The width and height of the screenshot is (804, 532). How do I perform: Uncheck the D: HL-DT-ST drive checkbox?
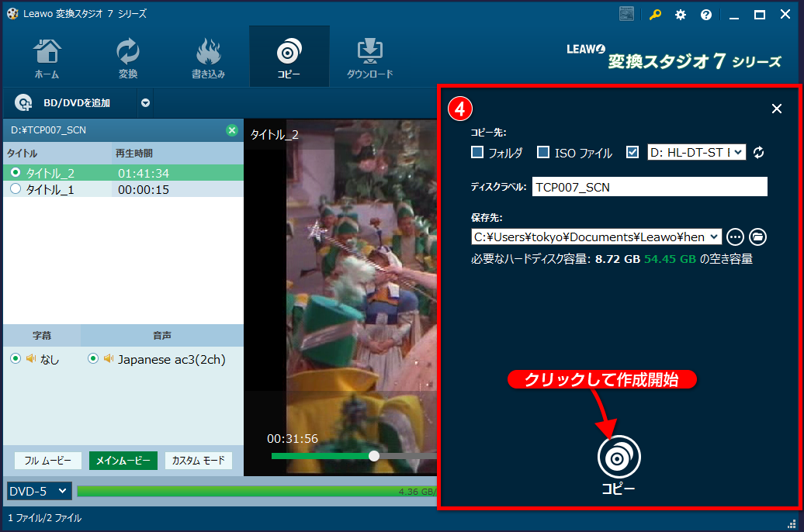pos(632,153)
